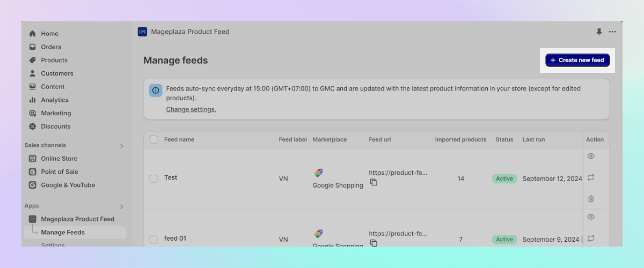Check the feed 01 row checkbox
This screenshot has width=644, height=268.
coord(153,240)
